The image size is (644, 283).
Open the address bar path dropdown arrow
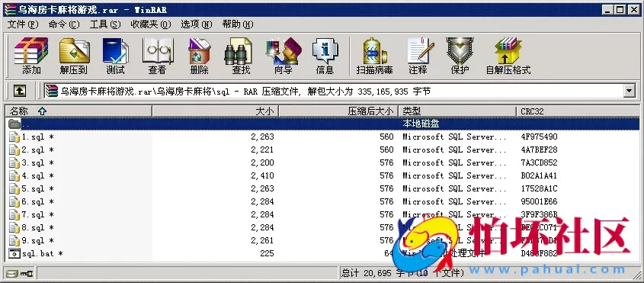click(x=629, y=91)
